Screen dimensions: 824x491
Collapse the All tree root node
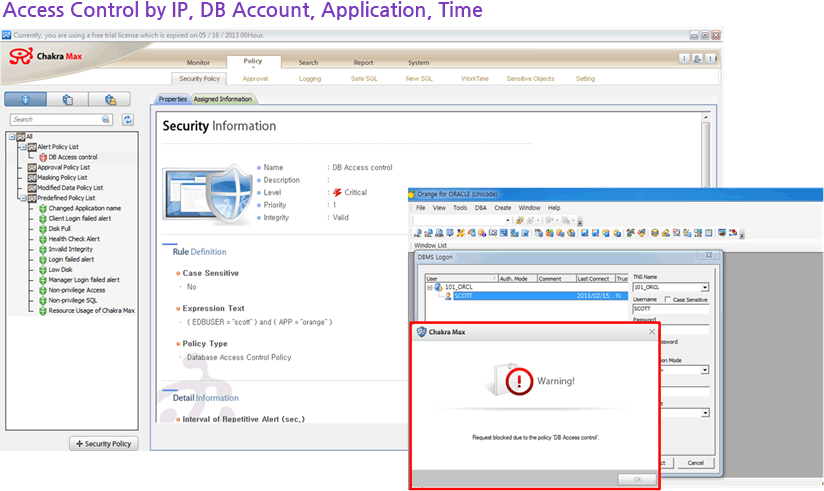[x=12, y=137]
